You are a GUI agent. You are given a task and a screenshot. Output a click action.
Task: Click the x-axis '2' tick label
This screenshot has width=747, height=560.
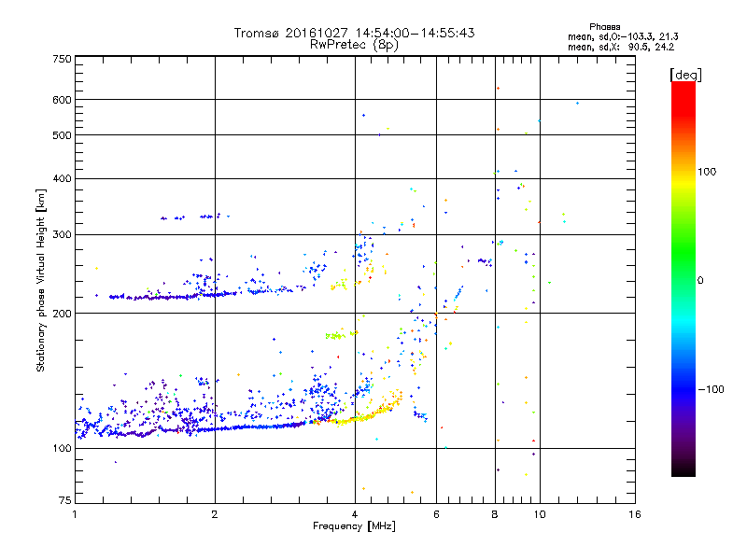pos(215,514)
